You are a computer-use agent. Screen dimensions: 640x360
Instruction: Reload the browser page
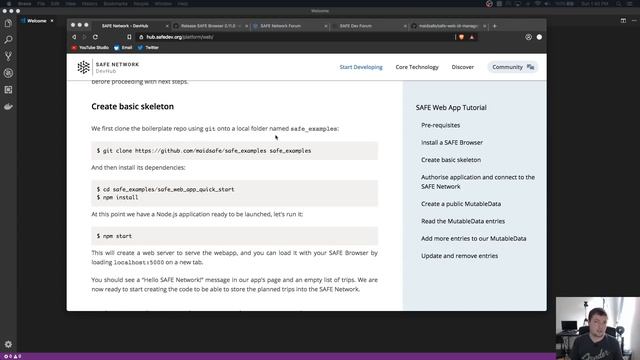point(95,37)
